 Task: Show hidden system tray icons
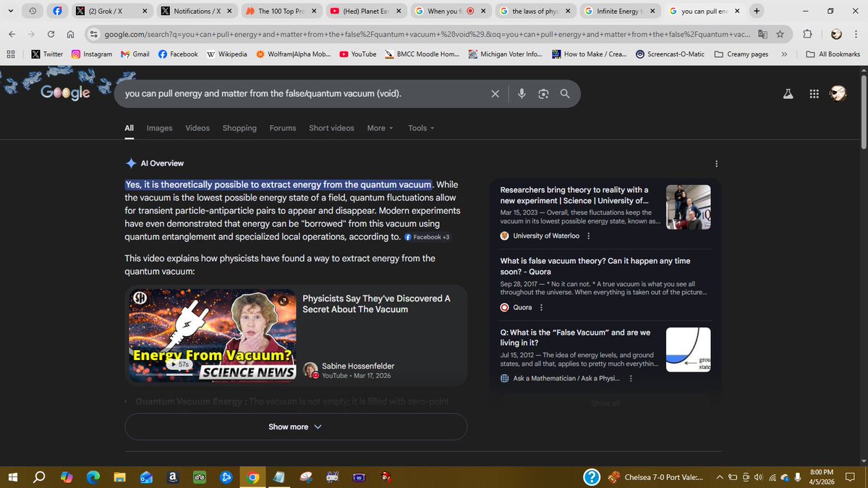(x=720, y=476)
